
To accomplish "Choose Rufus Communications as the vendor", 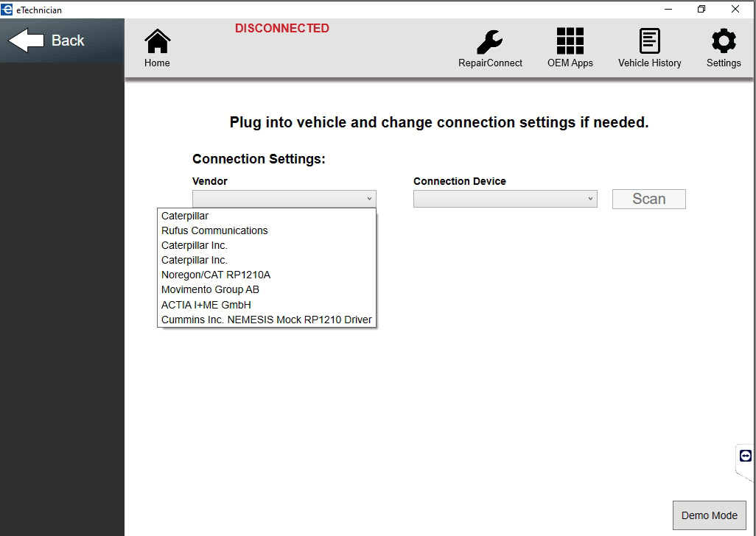I will 214,230.
